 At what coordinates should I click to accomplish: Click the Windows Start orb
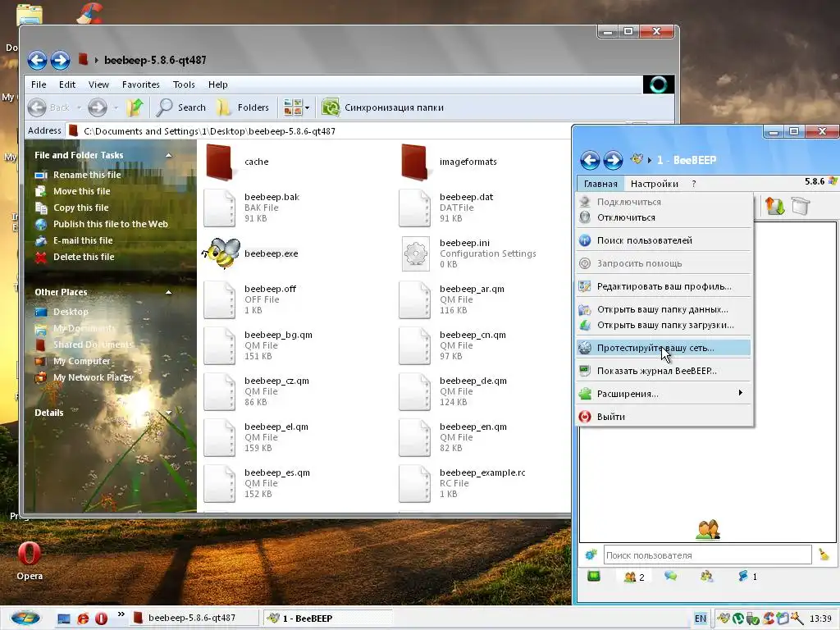click(x=25, y=618)
